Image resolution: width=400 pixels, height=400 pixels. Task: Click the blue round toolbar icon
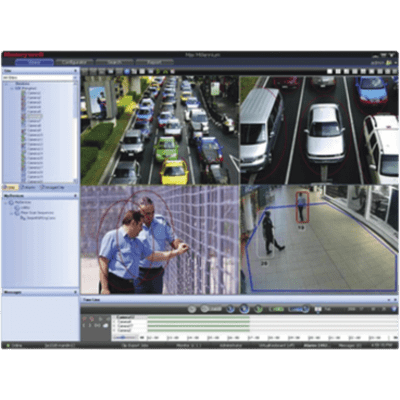click(127, 71)
